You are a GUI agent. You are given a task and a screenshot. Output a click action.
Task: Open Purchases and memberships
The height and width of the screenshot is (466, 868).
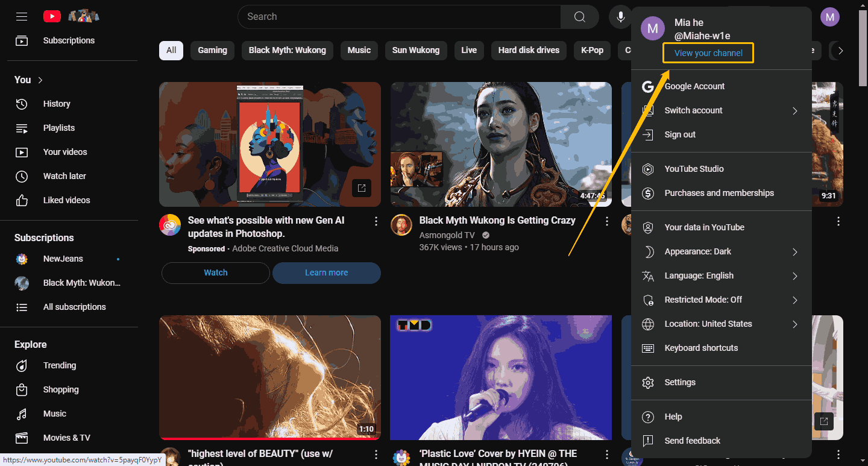click(722, 193)
